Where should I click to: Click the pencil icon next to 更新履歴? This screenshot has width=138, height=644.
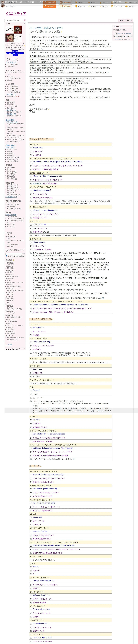13,260
